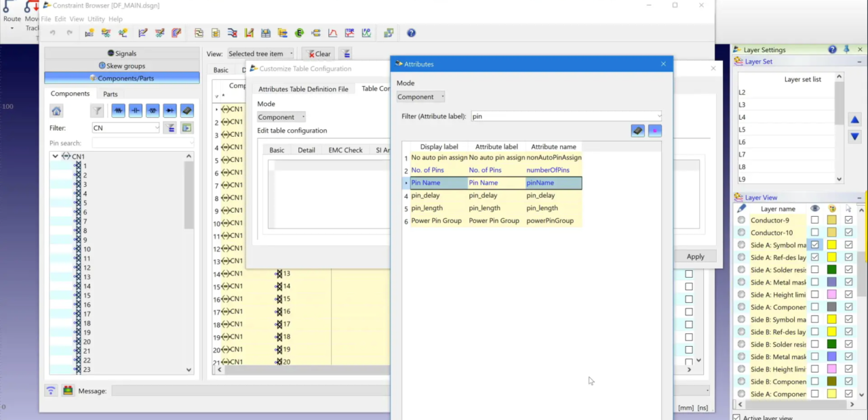The height and width of the screenshot is (420, 868).
Task: Click the home icon in Components panel
Action: pos(56,110)
